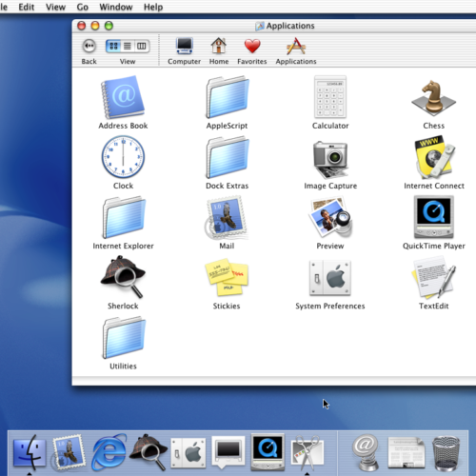Open System Preferences from the Dock
The height and width of the screenshot is (476, 476).
(x=188, y=453)
